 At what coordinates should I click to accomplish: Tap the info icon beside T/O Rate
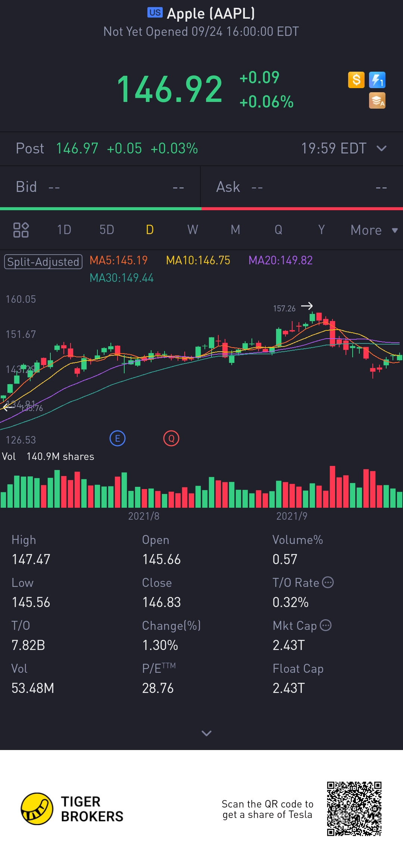click(328, 582)
